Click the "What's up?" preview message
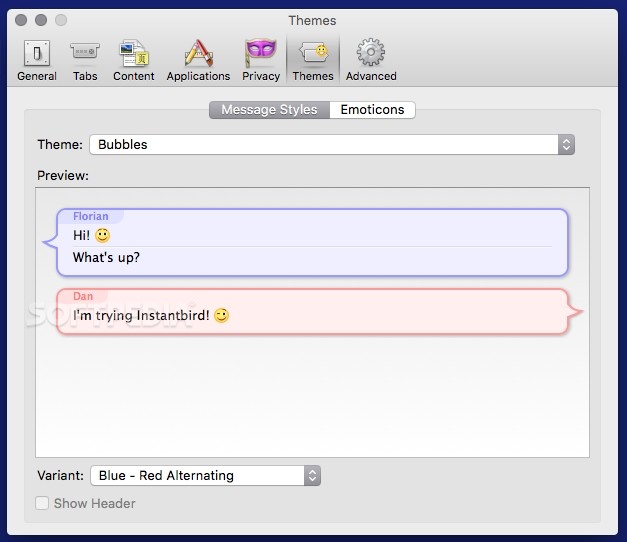This screenshot has height=542, width=627. point(106,257)
